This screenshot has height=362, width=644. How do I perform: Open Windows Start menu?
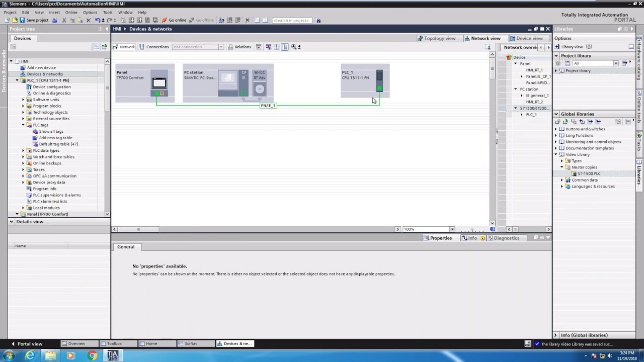click(x=9, y=355)
